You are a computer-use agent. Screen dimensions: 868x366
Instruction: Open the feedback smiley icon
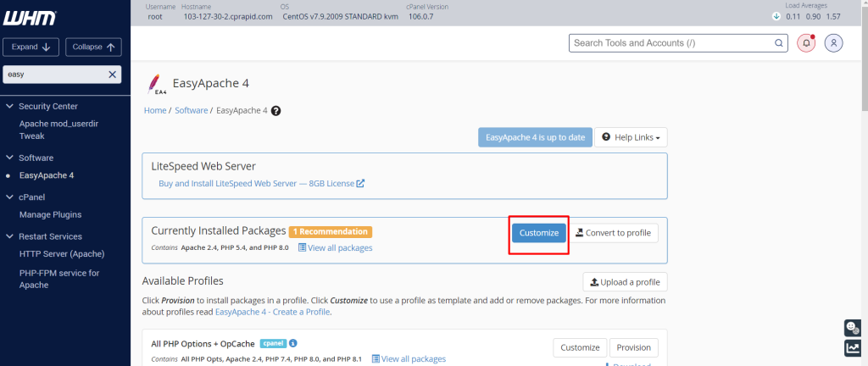(851, 327)
